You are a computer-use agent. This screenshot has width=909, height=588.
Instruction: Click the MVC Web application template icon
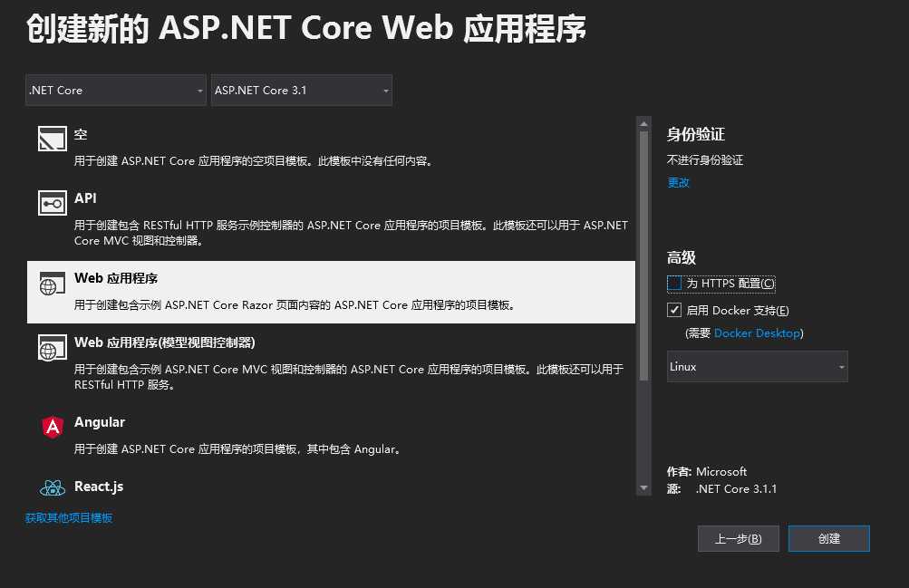53,348
